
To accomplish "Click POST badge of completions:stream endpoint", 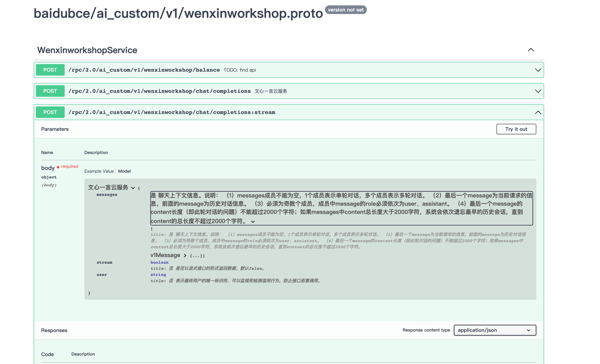I will [x=50, y=112].
